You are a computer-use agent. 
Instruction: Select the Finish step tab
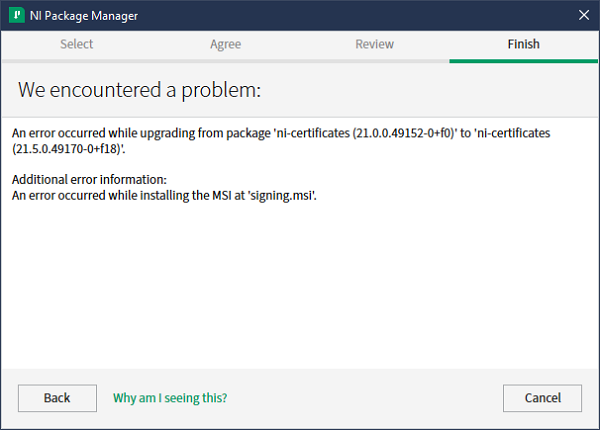point(523,44)
